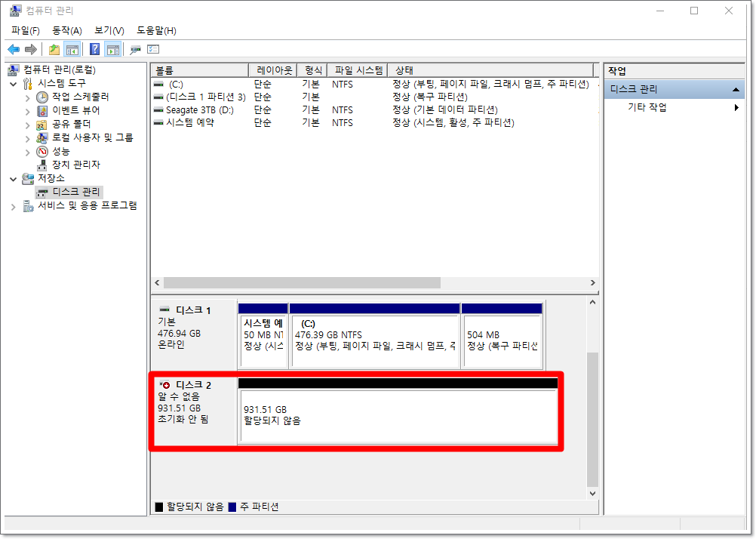Expand the 로컬 사용자 및 그룹 node
Screen dimensions: 756x539
27,138
